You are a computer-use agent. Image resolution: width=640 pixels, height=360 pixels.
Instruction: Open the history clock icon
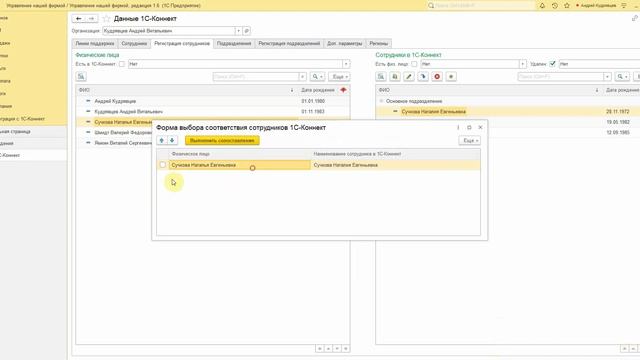554,6
